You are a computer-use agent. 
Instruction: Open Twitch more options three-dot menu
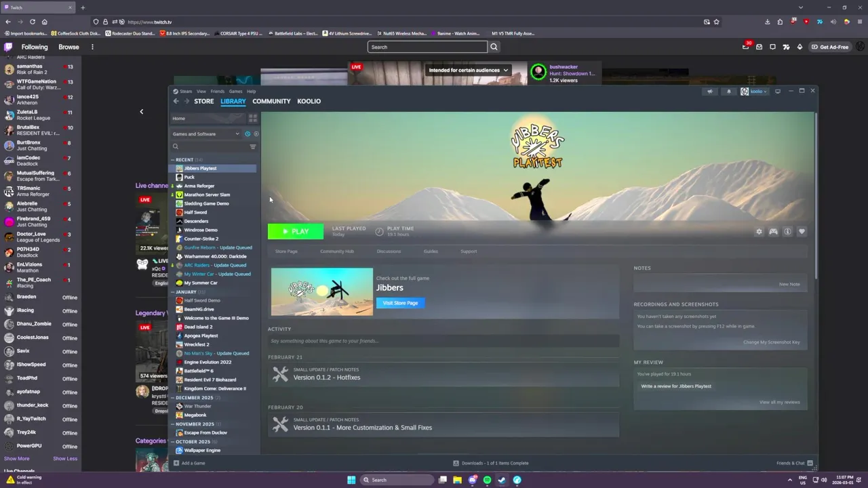[92, 47]
